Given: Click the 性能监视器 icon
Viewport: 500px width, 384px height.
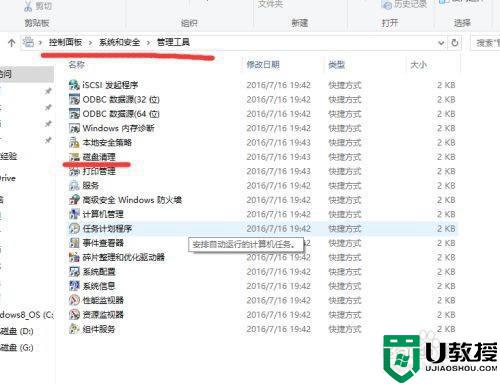Looking at the screenshot, I should 74,300.
